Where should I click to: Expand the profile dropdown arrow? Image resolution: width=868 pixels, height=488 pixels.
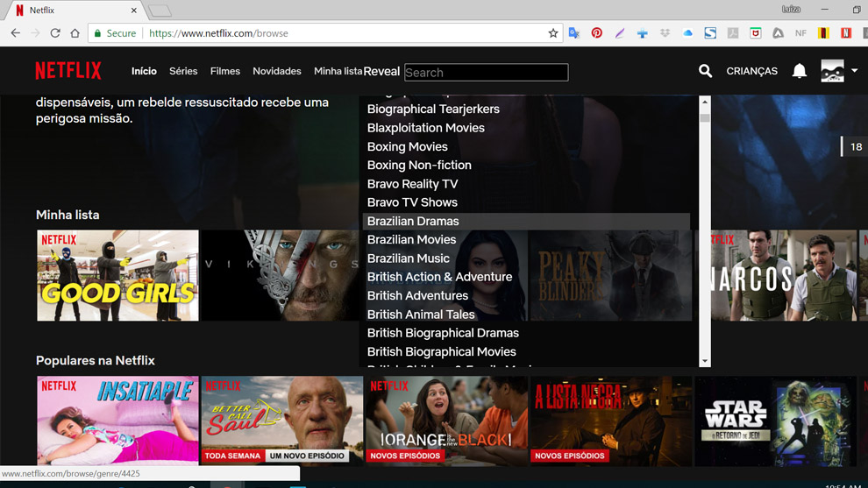854,71
